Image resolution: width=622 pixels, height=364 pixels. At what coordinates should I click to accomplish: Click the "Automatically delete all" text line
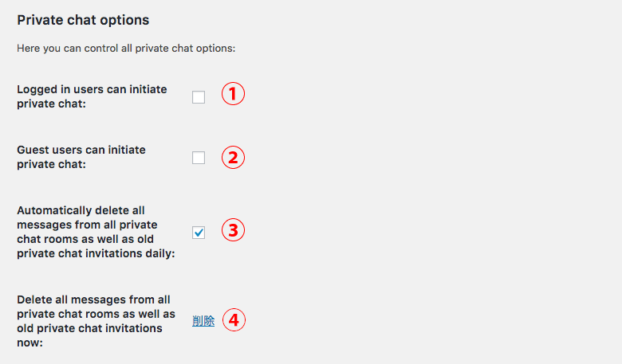point(81,210)
